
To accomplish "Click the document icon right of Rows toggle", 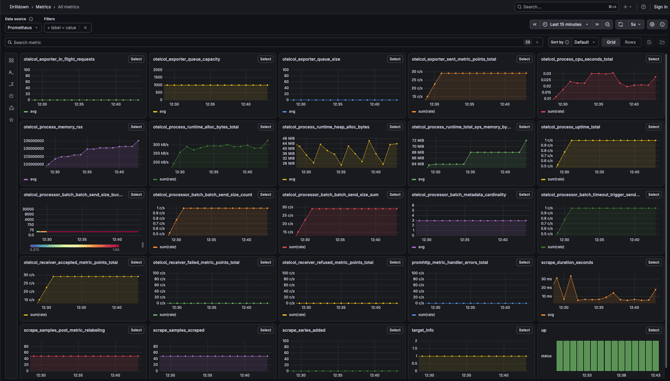I will click(649, 42).
